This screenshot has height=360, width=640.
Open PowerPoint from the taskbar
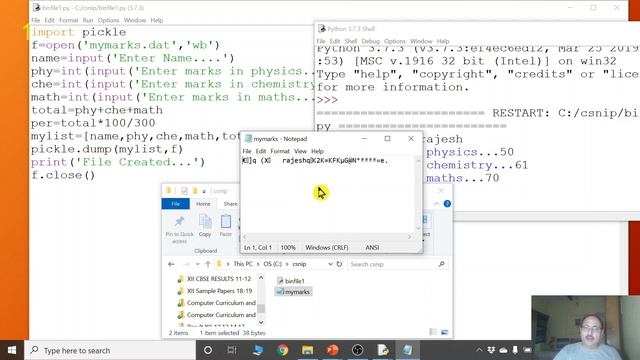pos(333,350)
